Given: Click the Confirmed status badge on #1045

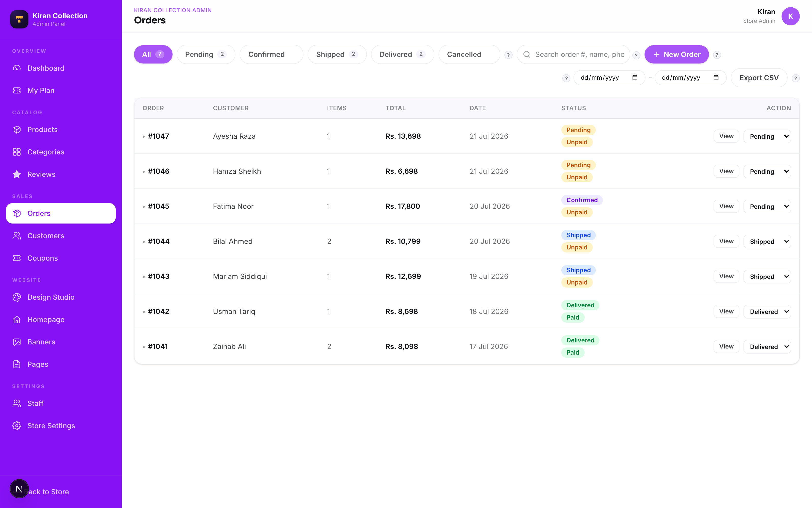Looking at the screenshot, I should click(x=582, y=200).
